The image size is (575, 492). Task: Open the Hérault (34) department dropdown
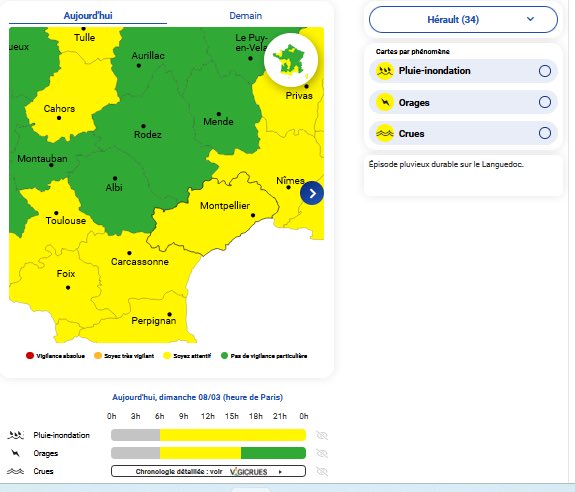pyautogui.click(x=463, y=19)
